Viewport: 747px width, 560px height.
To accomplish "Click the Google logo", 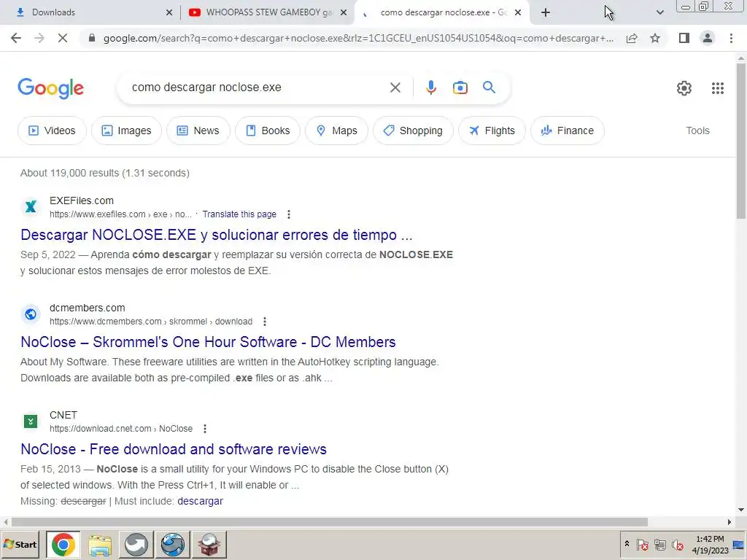I will click(50, 88).
